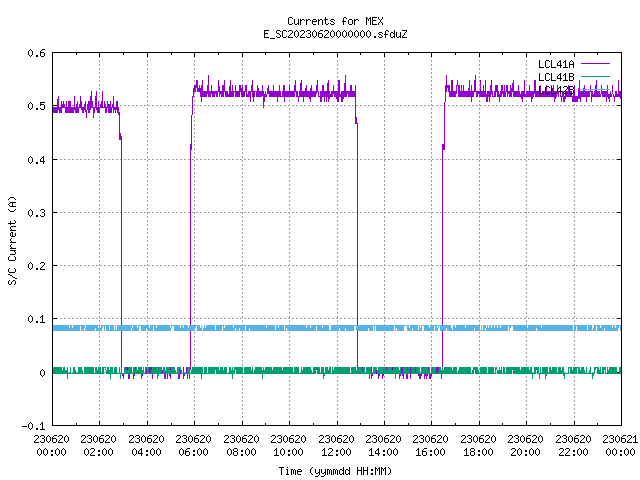Click the x-axis tick label 230620 16:00

pyautogui.click(x=431, y=446)
